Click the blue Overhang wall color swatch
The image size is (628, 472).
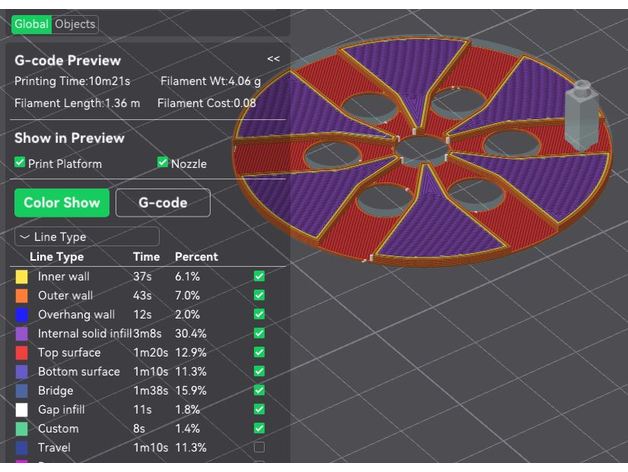(x=21, y=314)
